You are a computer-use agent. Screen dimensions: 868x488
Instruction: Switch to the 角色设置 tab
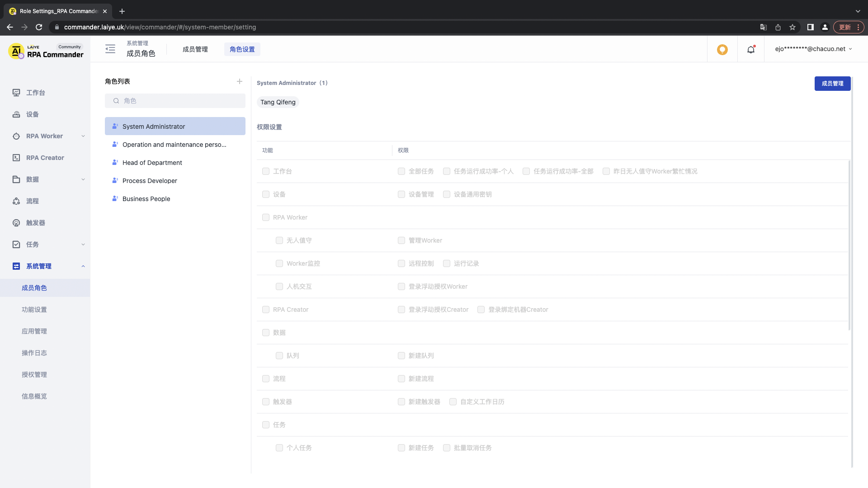(x=242, y=49)
